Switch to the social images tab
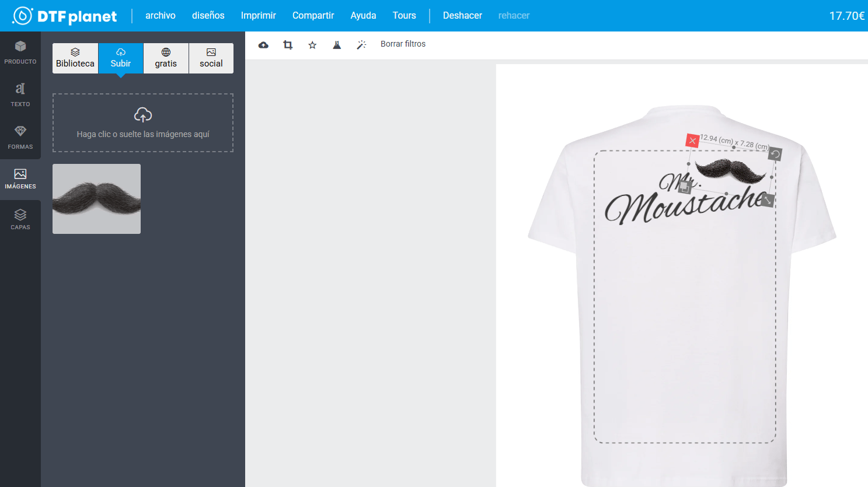This screenshot has height=487, width=868. click(211, 58)
